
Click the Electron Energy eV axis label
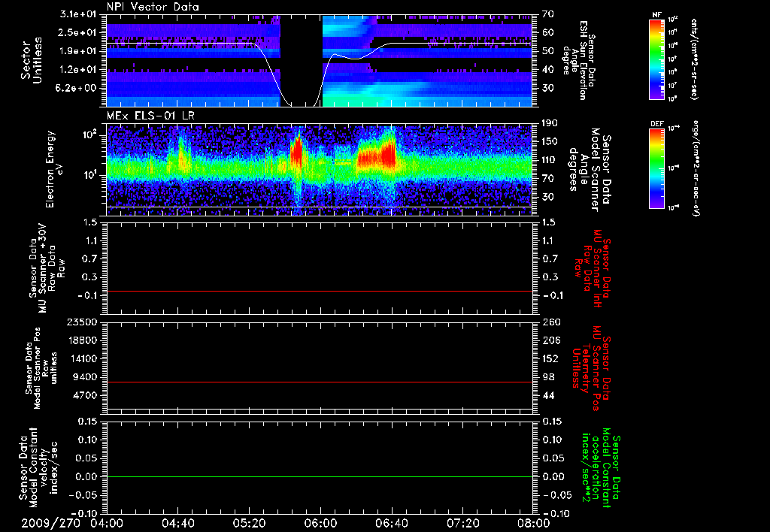54,169
